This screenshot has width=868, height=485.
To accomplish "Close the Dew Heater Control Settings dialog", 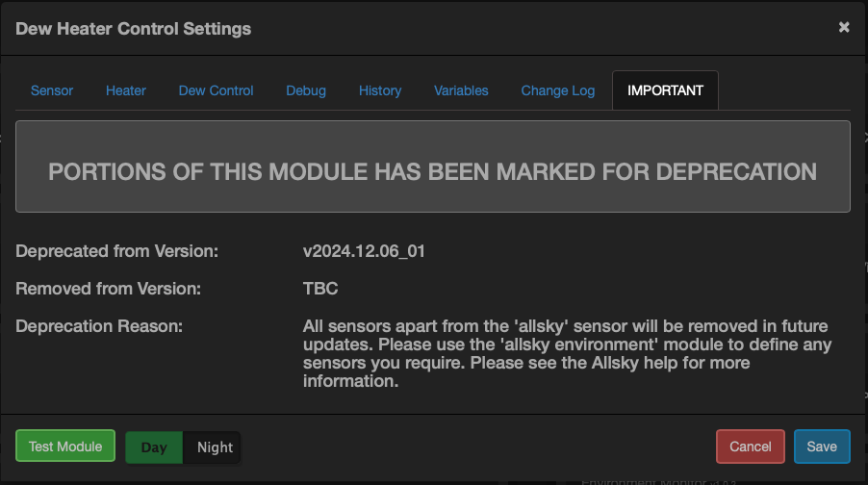I will pyautogui.click(x=844, y=27).
